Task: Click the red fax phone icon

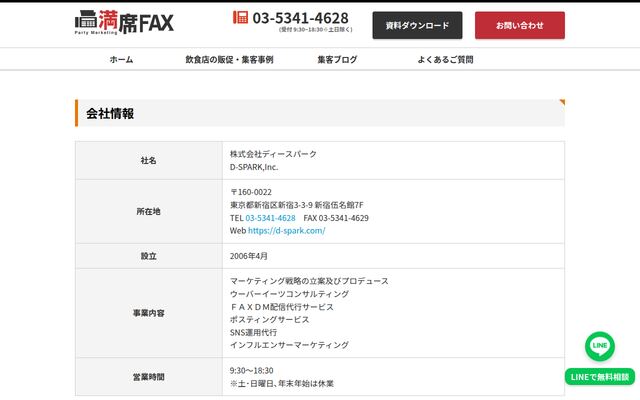Action: point(240,17)
